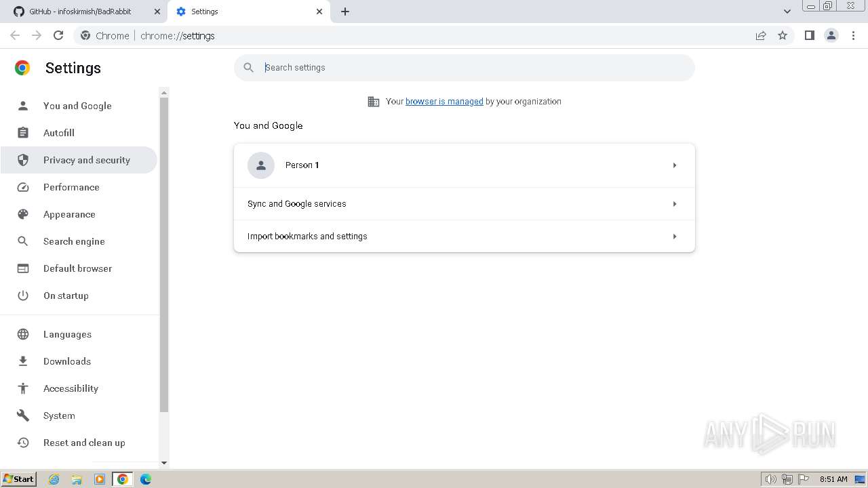Close the GitHub BadRabbit tab
This screenshot has height=488, width=868.
coord(157,12)
